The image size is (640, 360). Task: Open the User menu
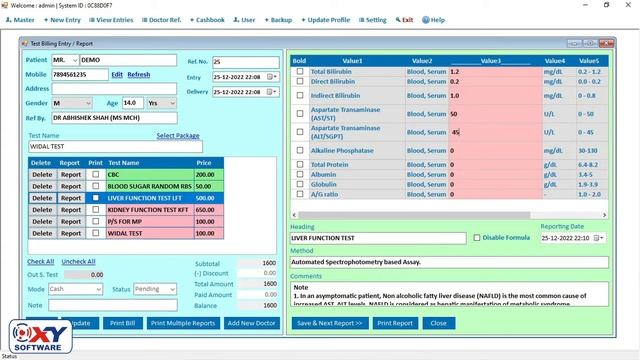click(244, 20)
